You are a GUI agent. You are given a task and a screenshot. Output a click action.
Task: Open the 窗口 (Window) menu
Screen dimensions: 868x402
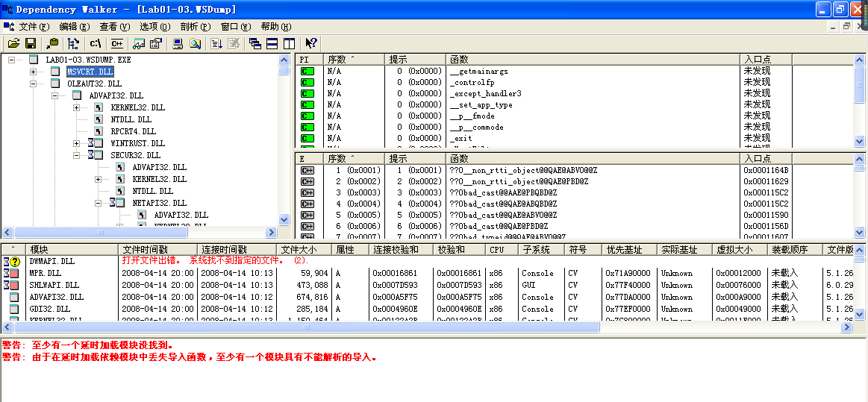(x=236, y=27)
